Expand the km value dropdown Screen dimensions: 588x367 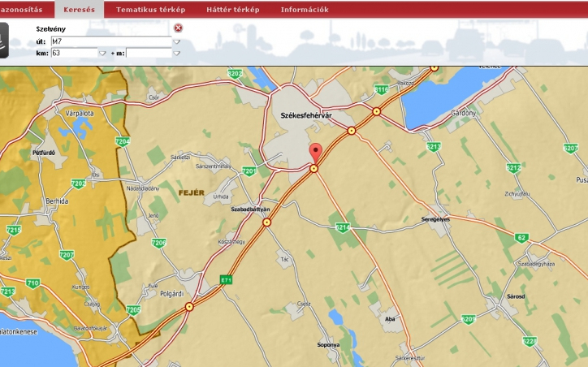(x=102, y=54)
